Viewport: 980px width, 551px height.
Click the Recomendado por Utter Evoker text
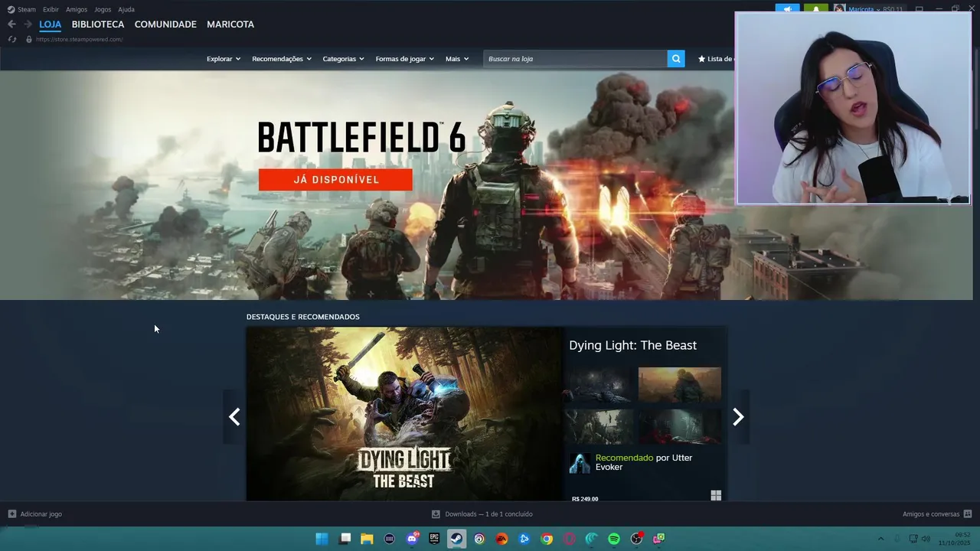(x=644, y=462)
